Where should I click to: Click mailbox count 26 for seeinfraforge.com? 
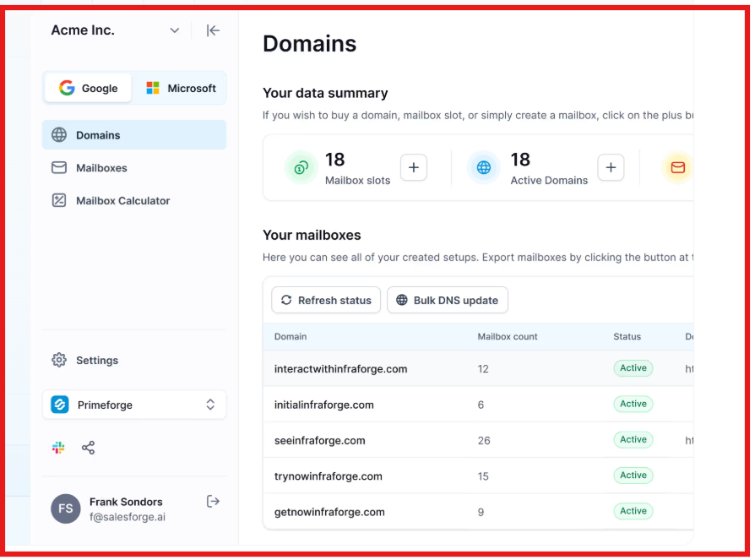pos(483,441)
